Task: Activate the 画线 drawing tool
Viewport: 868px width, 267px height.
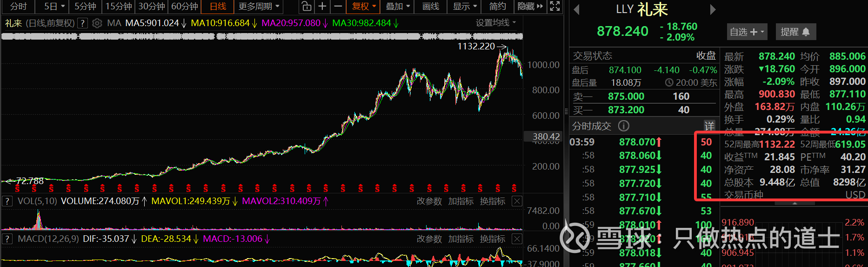Action: (431, 7)
